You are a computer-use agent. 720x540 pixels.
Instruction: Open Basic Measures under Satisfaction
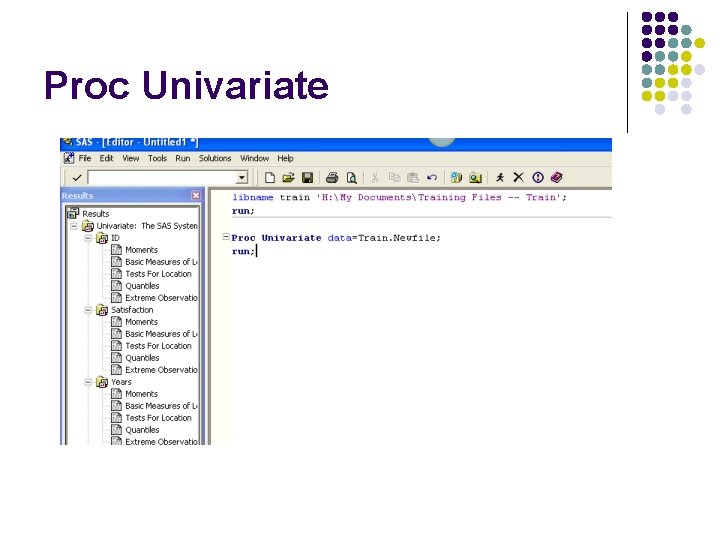click(154, 334)
